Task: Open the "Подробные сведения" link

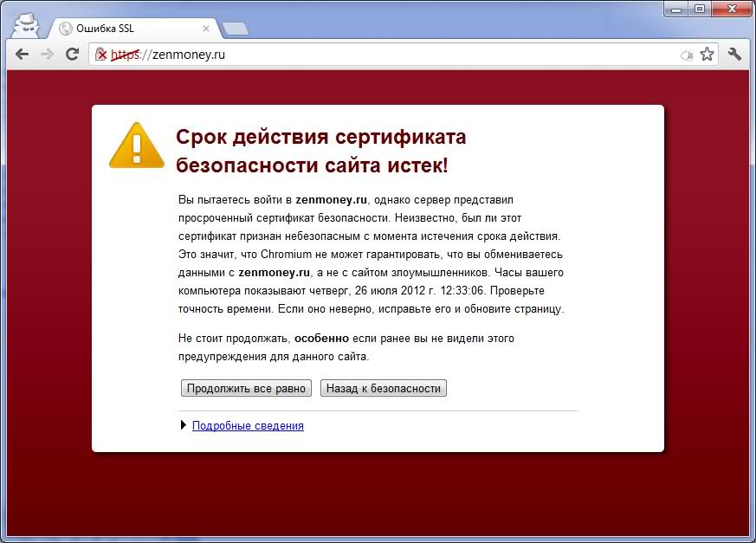Action: pyautogui.click(x=248, y=426)
